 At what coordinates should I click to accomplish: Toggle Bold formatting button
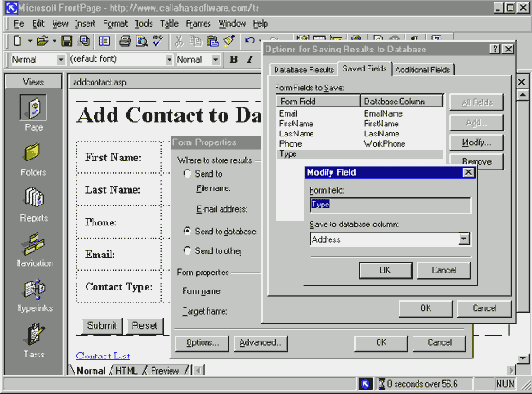coord(233,60)
